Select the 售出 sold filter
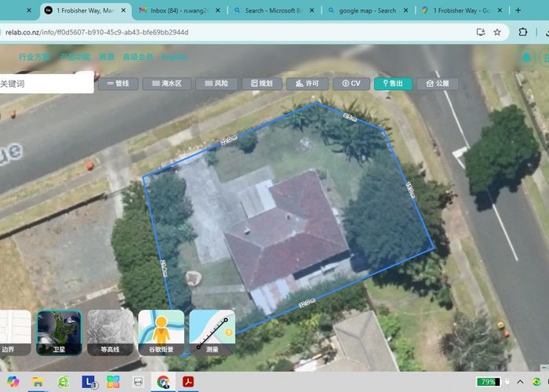The image size is (549, 392). click(393, 83)
